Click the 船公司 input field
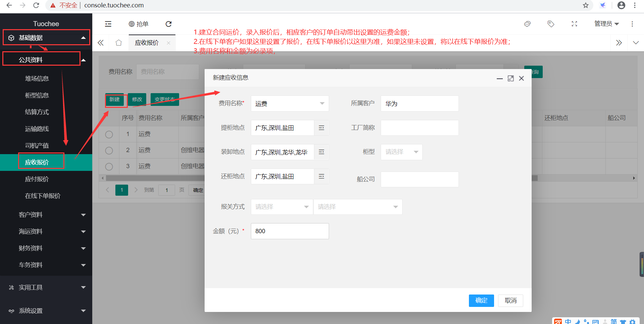Image resolution: width=644 pixels, height=324 pixels. point(420,179)
